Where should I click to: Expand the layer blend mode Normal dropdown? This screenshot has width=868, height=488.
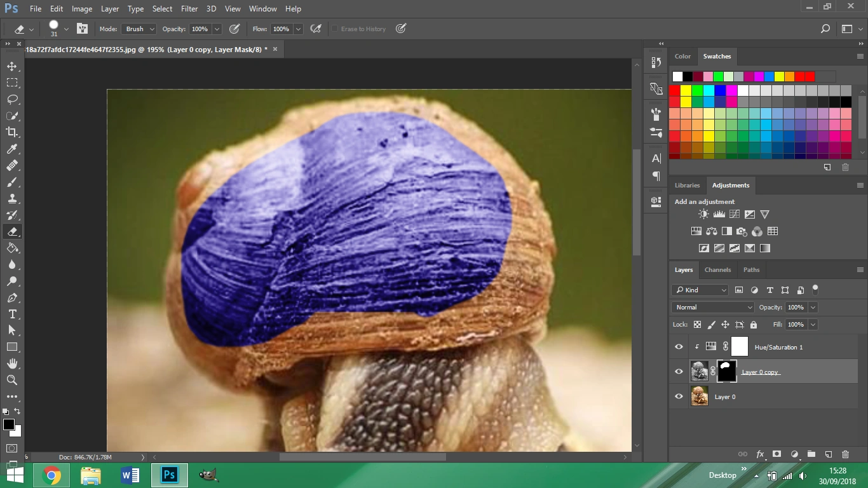(x=712, y=308)
